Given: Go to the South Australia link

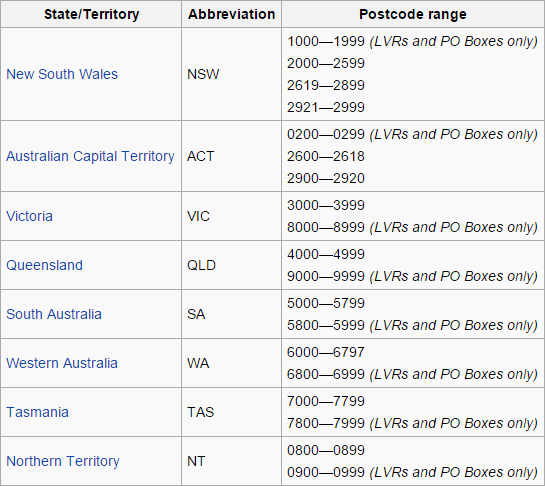Looking at the screenshot, I should 54,314.
